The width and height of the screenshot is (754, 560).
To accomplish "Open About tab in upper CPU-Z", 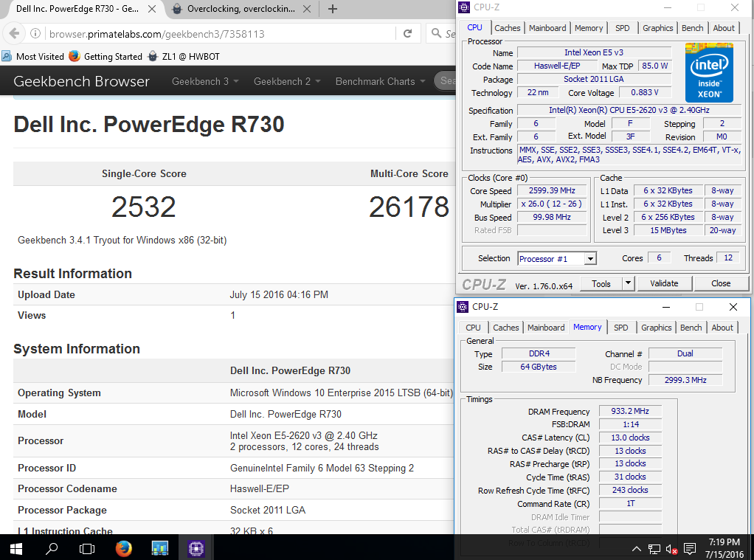I will pyautogui.click(x=724, y=28).
